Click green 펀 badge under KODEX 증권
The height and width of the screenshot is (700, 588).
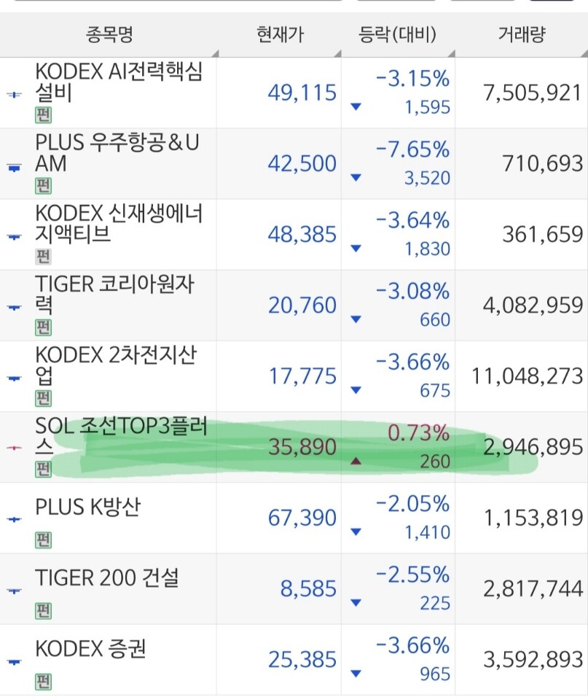coord(43,682)
